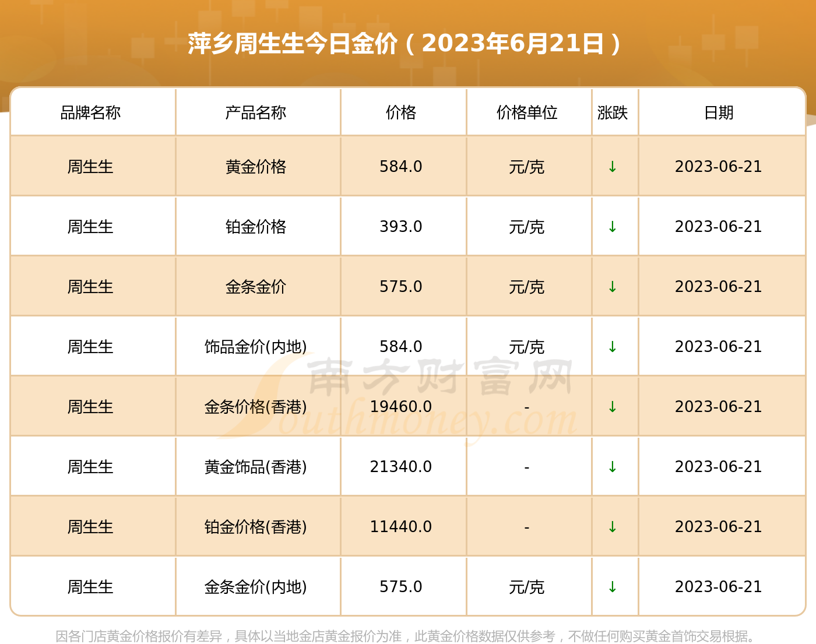Click 元/克 unit in 饰品金价(内地) row
This screenshot has height=644, width=816.
527,347
